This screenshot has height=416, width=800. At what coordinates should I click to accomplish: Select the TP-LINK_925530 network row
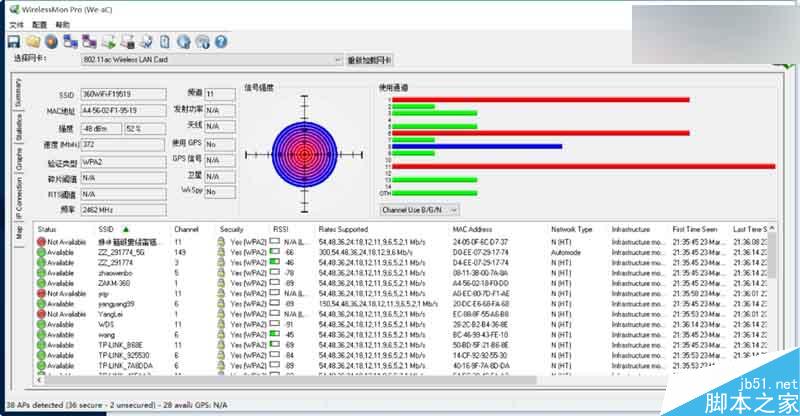pos(403,355)
